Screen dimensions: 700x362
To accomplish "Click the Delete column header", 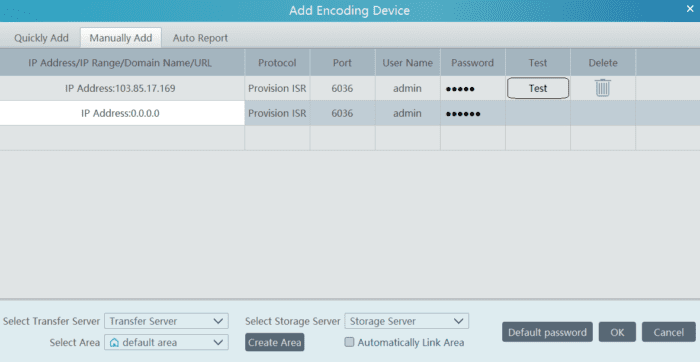I will pos(603,63).
